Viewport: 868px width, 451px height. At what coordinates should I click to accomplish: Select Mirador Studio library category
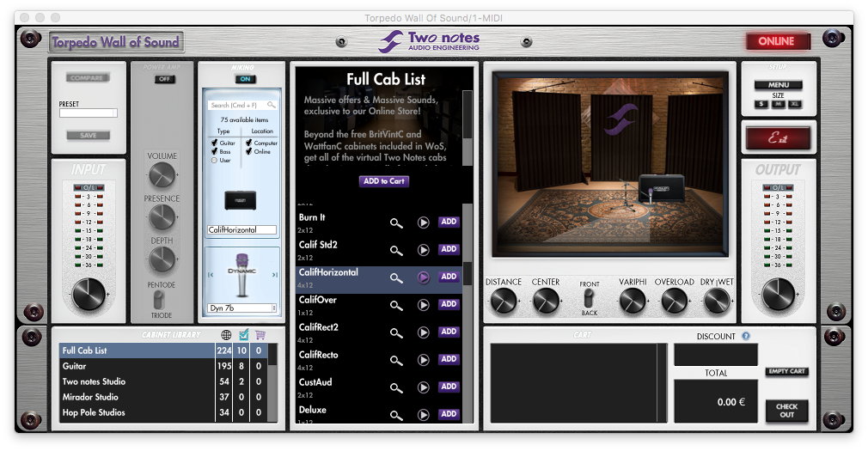click(x=163, y=397)
